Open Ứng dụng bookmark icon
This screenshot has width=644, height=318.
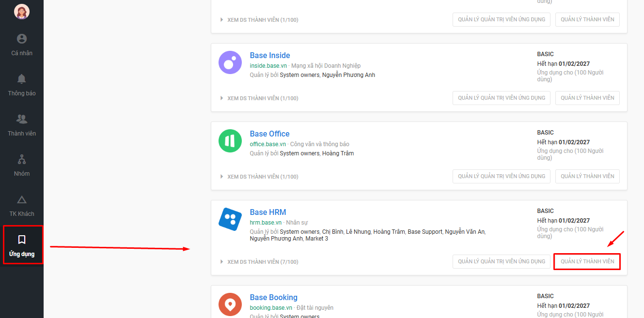pyautogui.click(x=22, y=240)
